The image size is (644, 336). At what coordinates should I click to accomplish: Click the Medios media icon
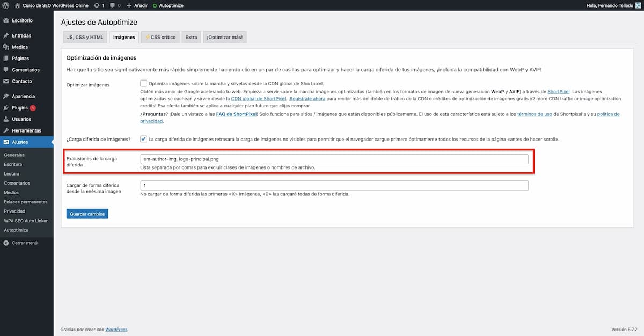pyautogui.click(x=6, y=47)
